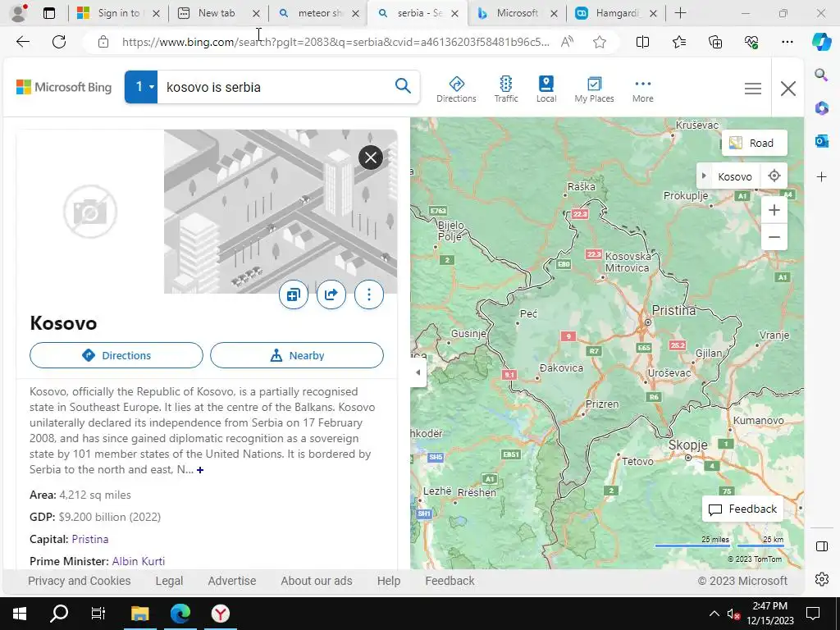Open the Help footer link
This screenshot has height=630, width=840.
(x=388, y=581)
